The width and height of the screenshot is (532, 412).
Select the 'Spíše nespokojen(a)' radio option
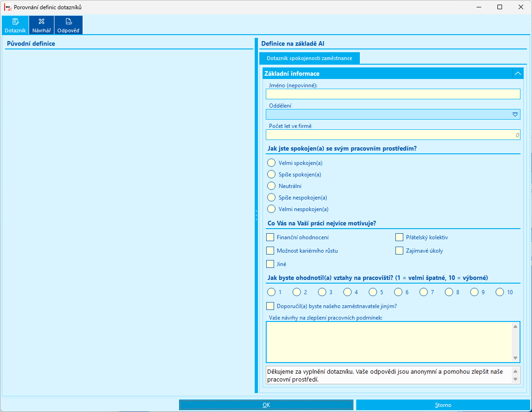pyautogui.click(x=271, y=198)
